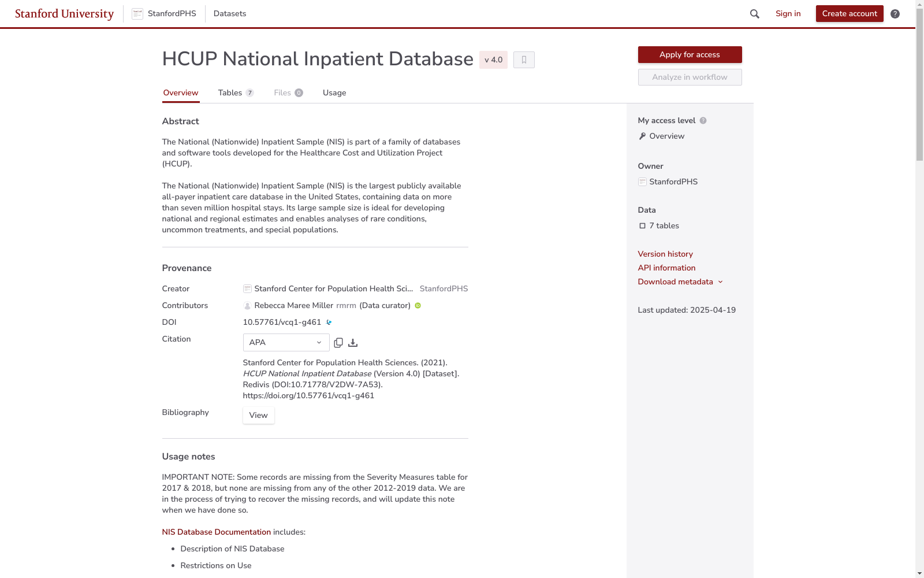Click the Restrictions on Use item
Image resolution: width=924 pixels, height=578 pixels.
pyautogui.click(x=216, y=566)
